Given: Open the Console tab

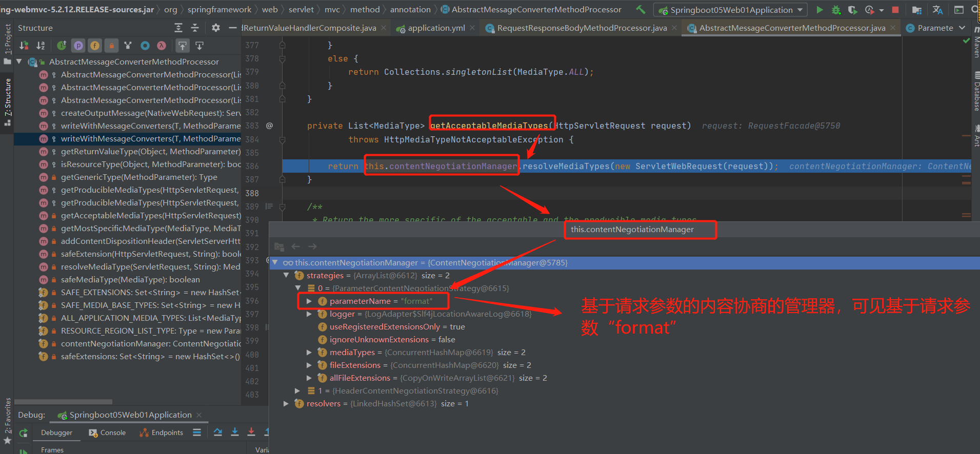Looking at the screenshot, I should 107,432.
